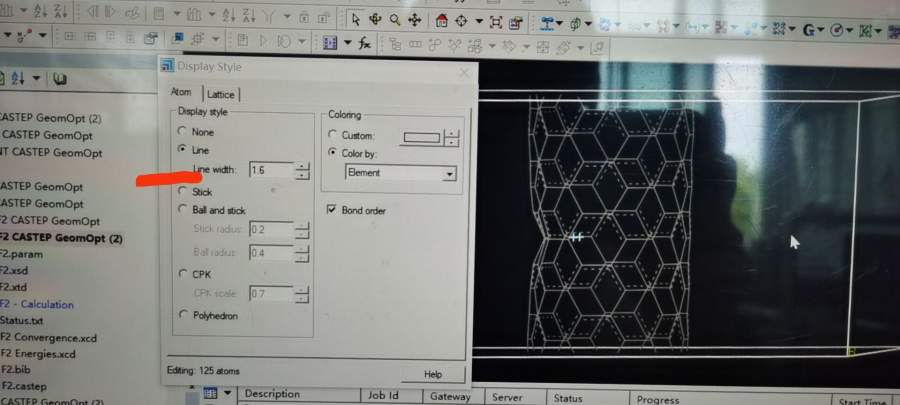Open Display Style toolbar icon

pyautogui.click(x=515, y=22)
